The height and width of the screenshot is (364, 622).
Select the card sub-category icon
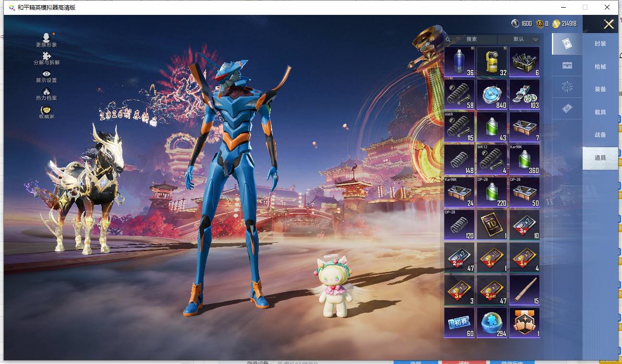pyautogui.click(x=567, y=44)
